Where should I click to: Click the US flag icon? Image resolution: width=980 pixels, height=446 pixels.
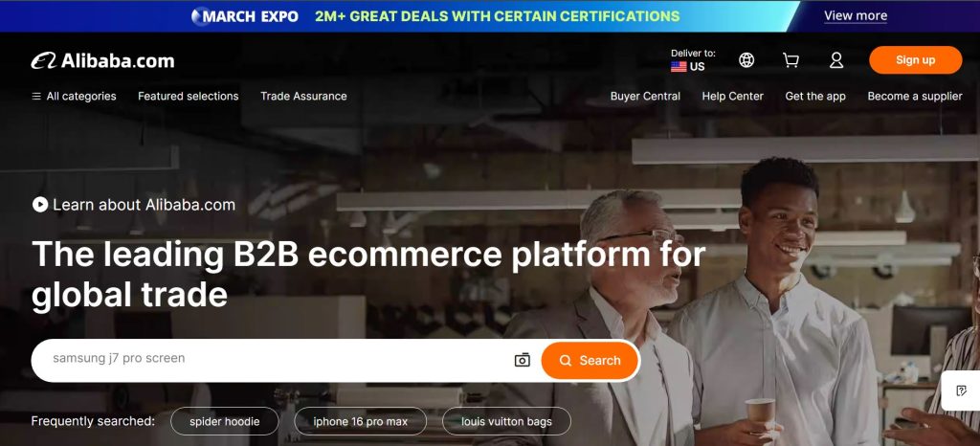(x=679, y=66)
